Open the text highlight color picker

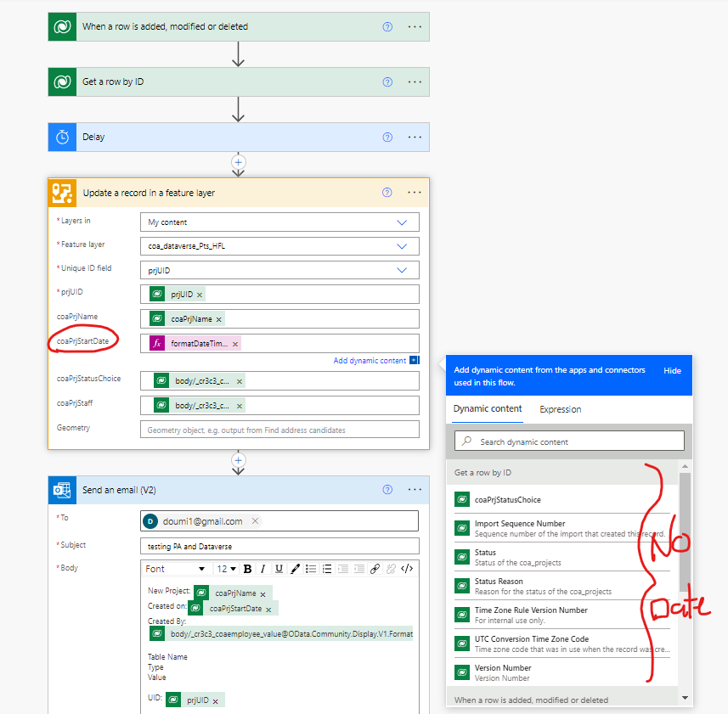[x=296, y=568]
